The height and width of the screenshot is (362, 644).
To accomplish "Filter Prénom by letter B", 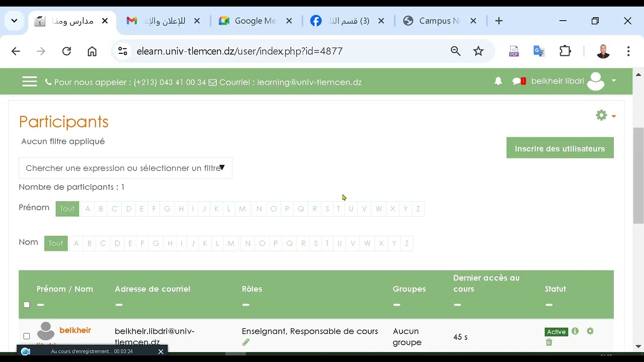I will click(101, 209).
